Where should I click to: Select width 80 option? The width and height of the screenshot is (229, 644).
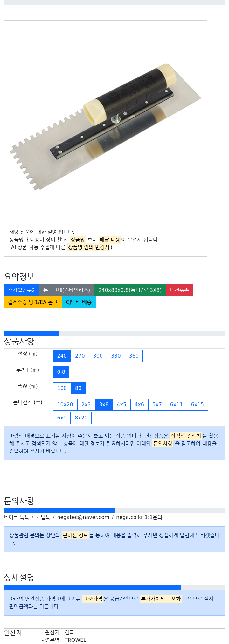(x=78, y=388)
